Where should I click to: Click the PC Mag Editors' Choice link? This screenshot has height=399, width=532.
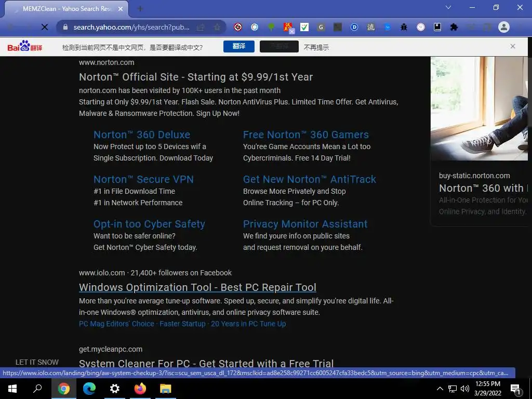click(x=116, y=324)
